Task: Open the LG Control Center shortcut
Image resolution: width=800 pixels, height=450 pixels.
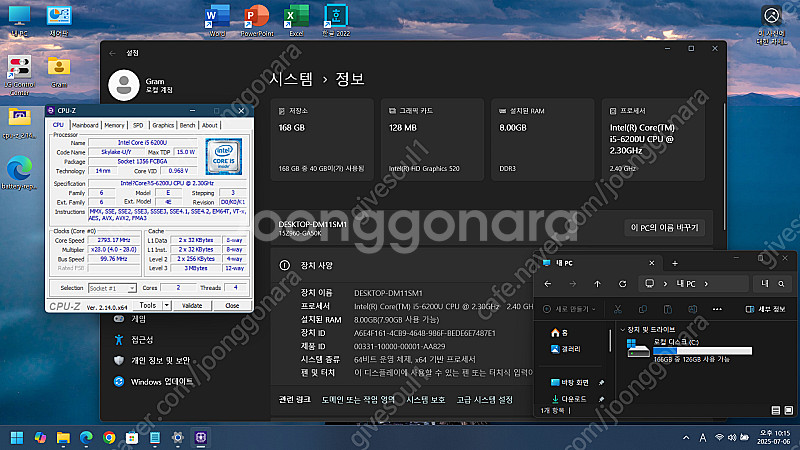Action: coord(19,76)
